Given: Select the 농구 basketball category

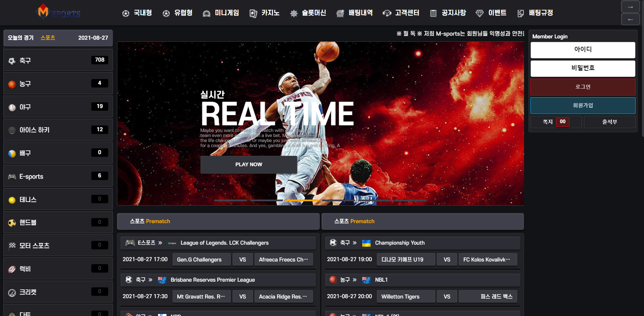Looking at the screenshot, I should [x=58, y=83].
